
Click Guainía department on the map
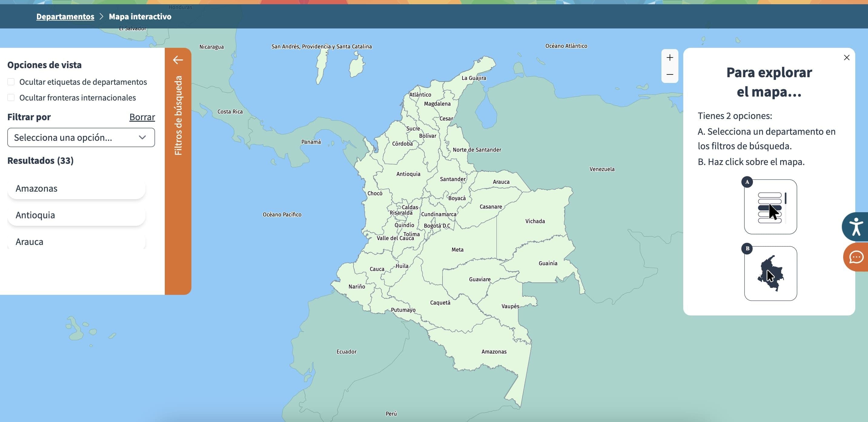[548, 263]
